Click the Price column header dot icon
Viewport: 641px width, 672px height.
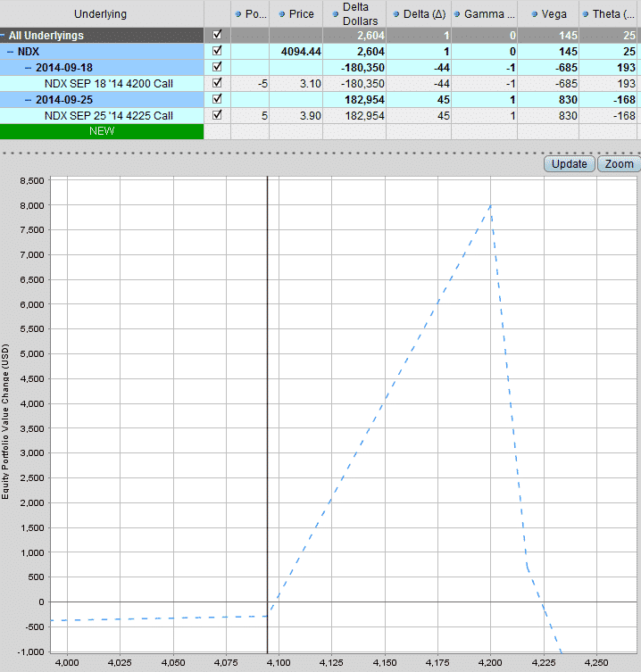pos(282,14)
